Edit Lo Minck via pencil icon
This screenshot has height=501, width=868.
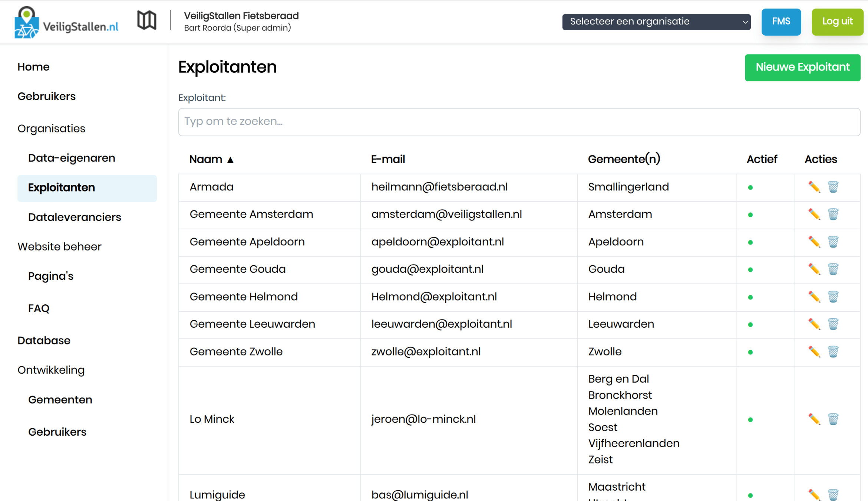coord(814,419)
